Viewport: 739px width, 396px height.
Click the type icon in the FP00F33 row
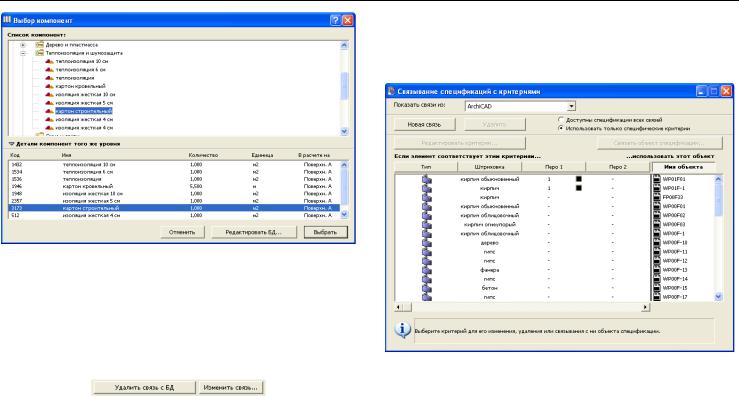(x=427, y=197)
